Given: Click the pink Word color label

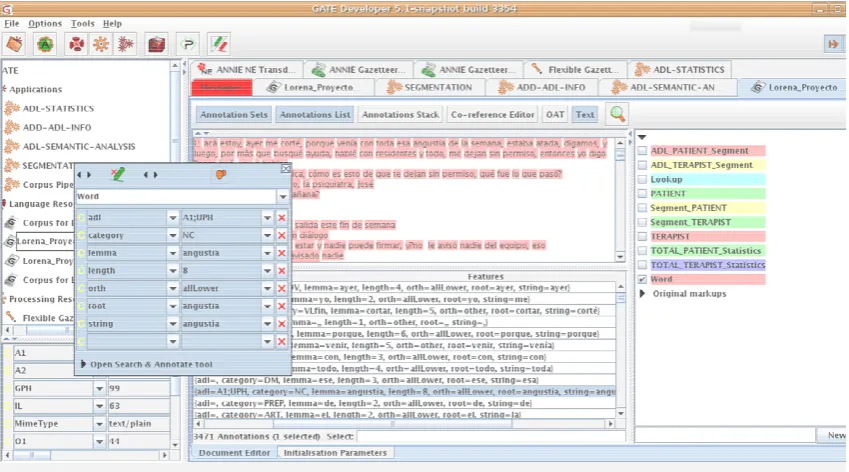Looking at the screenshot, I should 707,279.
